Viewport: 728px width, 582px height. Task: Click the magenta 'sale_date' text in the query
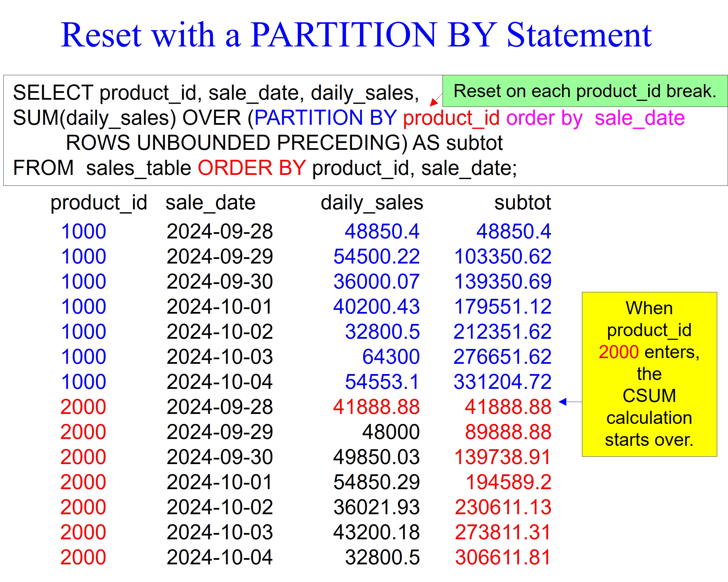tap(640, 118)
